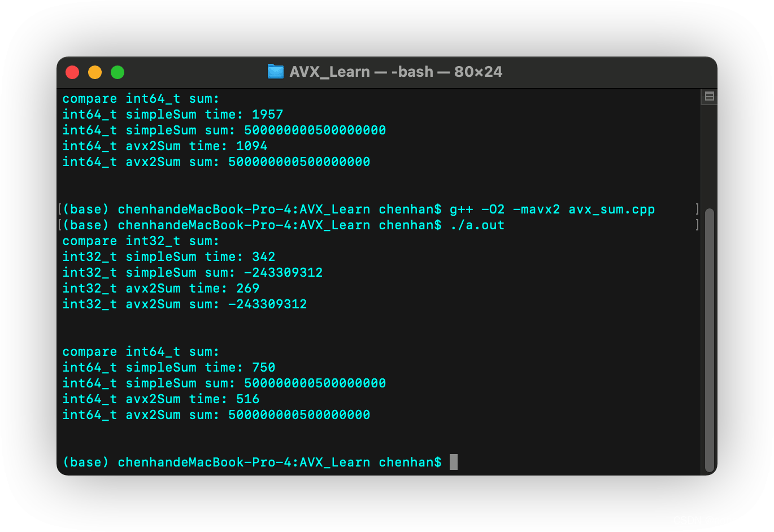
Task: Click left bracket mark beside g++ command line
Action: (60, 210)
